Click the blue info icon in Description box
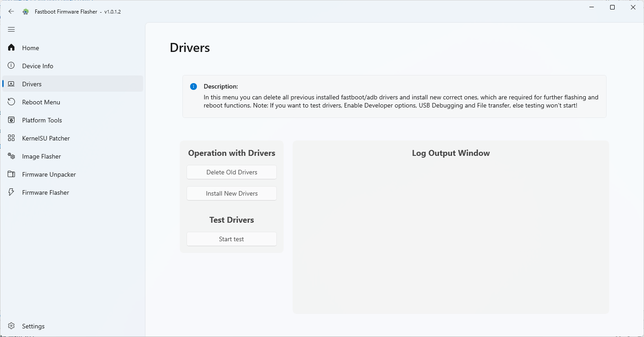The width and height of the screenshot is (644, 337). pos(193,86)
